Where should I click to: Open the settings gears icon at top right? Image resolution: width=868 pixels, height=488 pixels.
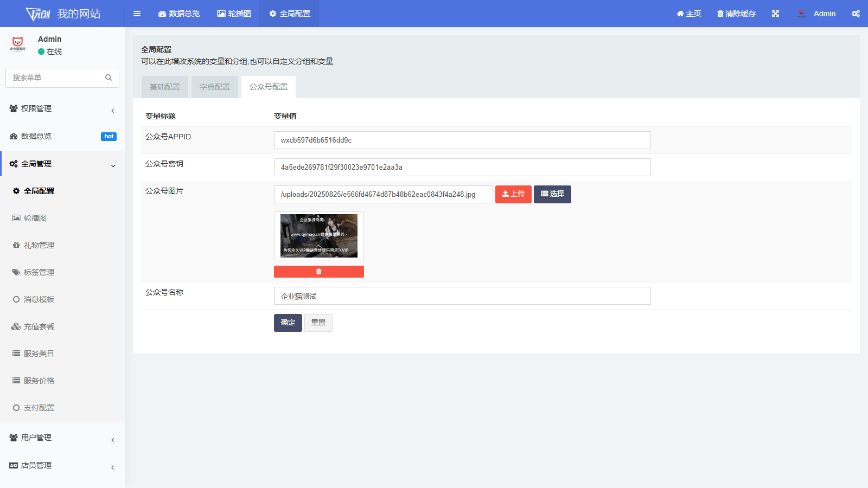point(856,14)
